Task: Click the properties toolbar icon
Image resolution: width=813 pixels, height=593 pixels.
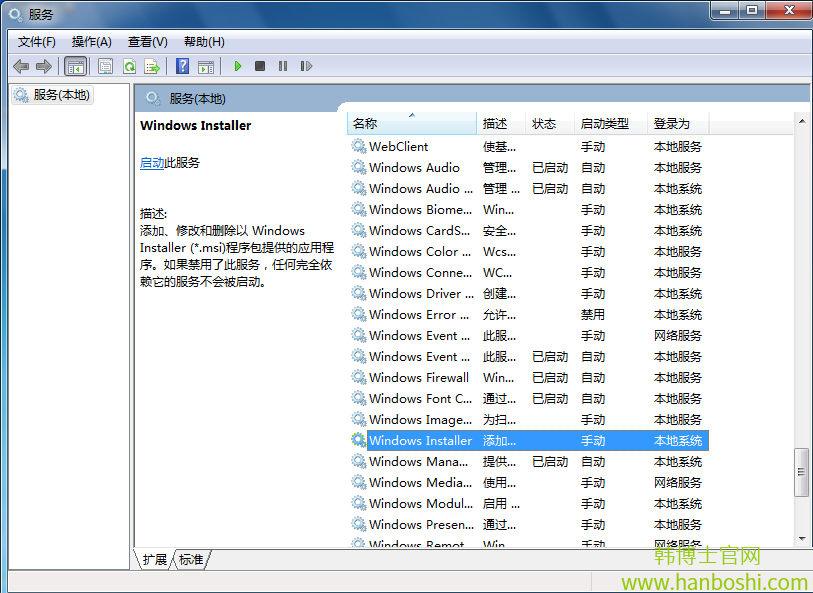Action: 104,66
